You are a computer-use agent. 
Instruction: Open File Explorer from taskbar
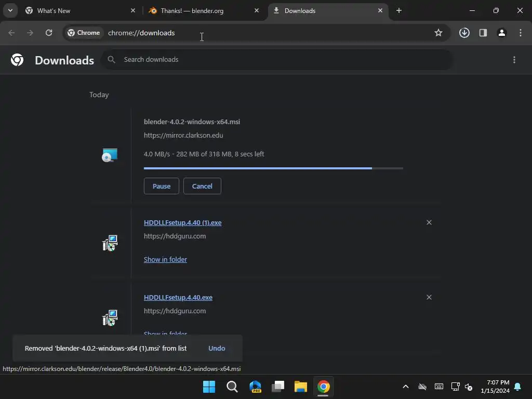301,387
